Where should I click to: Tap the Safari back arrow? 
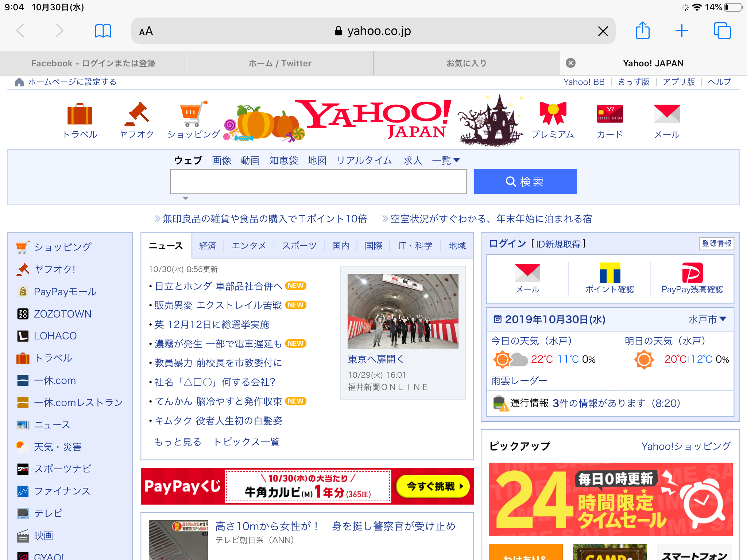tap(21, 31)
